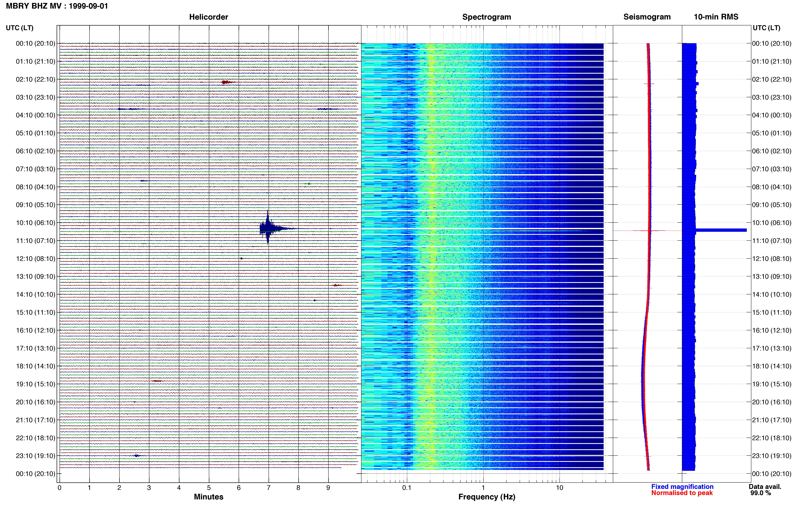Screen dimensions: 812x508
Task: Click the red event burst on the 02:20 trace
Action: (x=227, y=82)
